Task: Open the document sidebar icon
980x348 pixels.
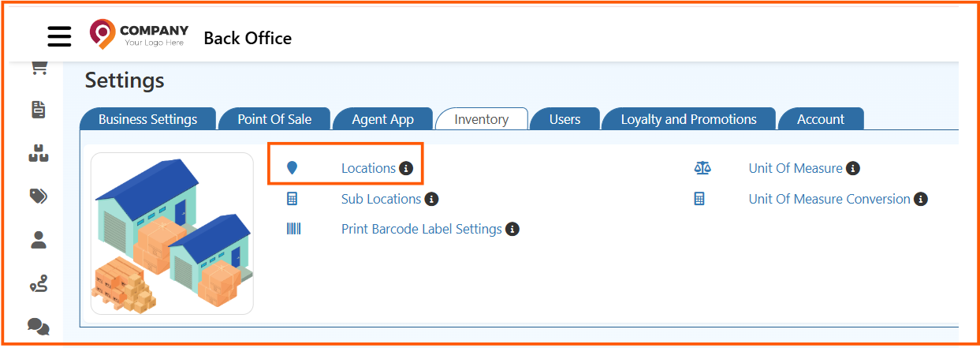Action: pos(39,110)
